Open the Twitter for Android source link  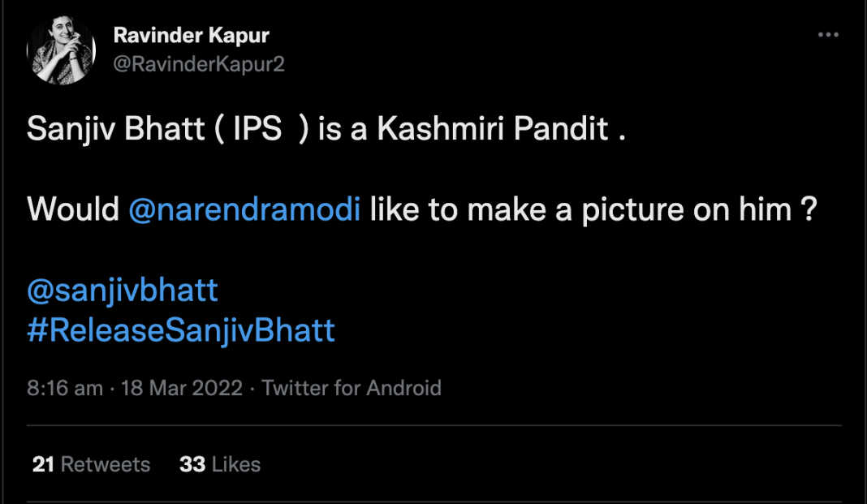(x=352, y=388)
